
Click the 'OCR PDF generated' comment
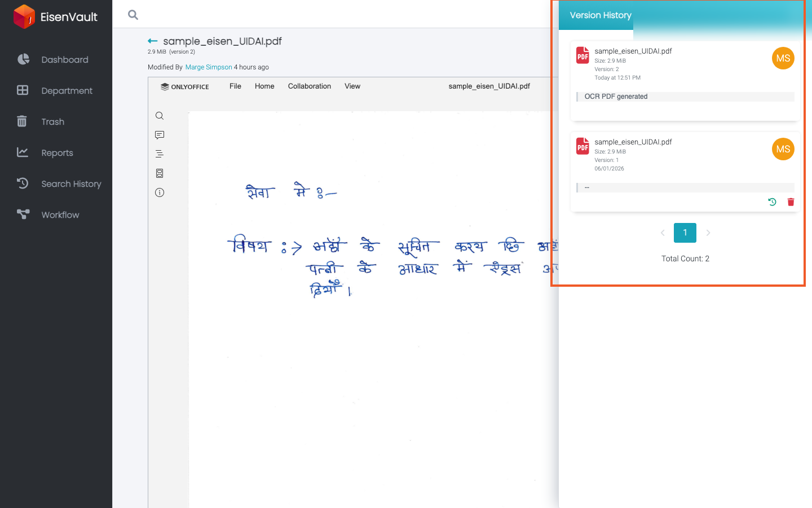pos(616,97)
